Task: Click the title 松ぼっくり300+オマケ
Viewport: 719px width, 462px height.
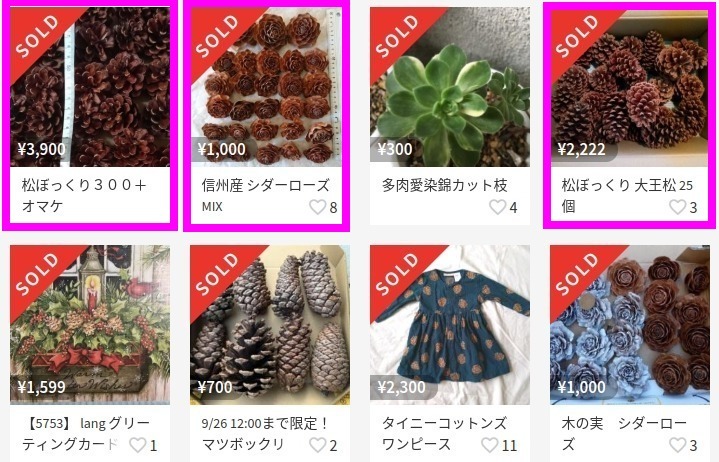Action: point(84,196)
